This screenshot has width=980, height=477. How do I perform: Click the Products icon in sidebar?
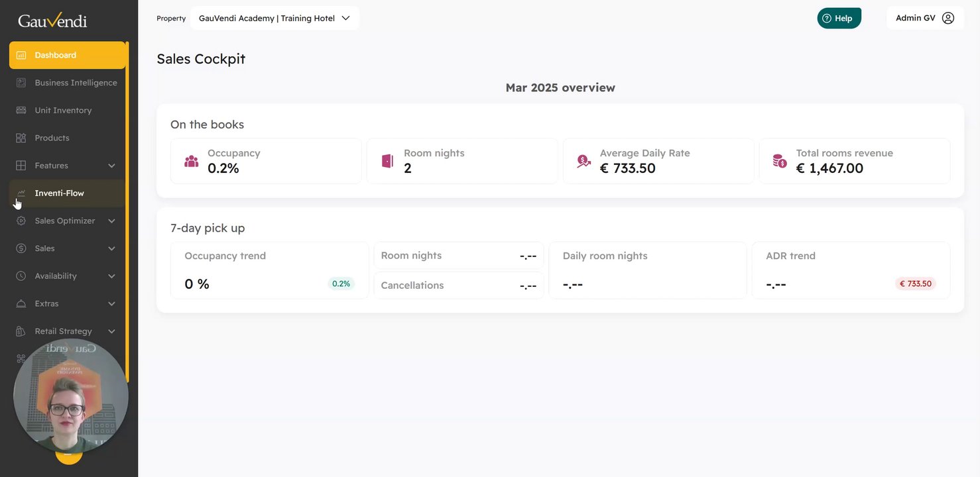coord(21,138)
